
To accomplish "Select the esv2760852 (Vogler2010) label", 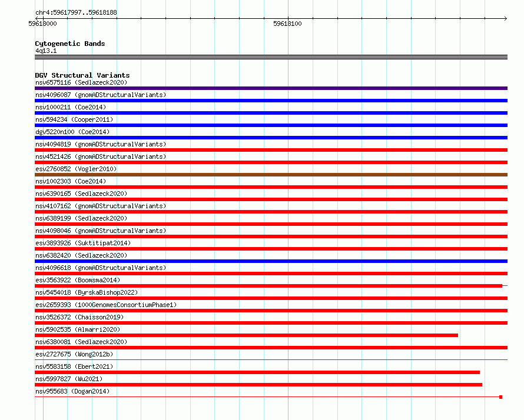I will (76, 169).
